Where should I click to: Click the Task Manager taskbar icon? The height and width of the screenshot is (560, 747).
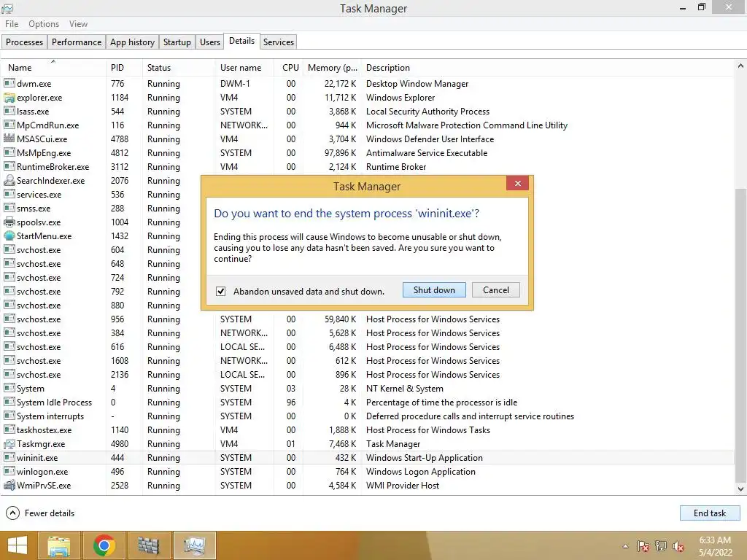[194, 545]
